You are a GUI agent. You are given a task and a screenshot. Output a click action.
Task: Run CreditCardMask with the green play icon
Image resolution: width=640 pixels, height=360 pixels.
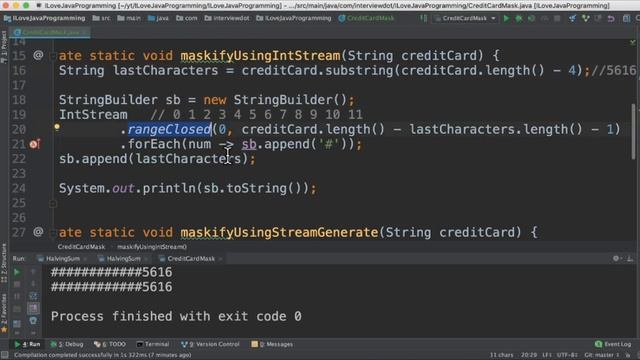pos(506,18)
